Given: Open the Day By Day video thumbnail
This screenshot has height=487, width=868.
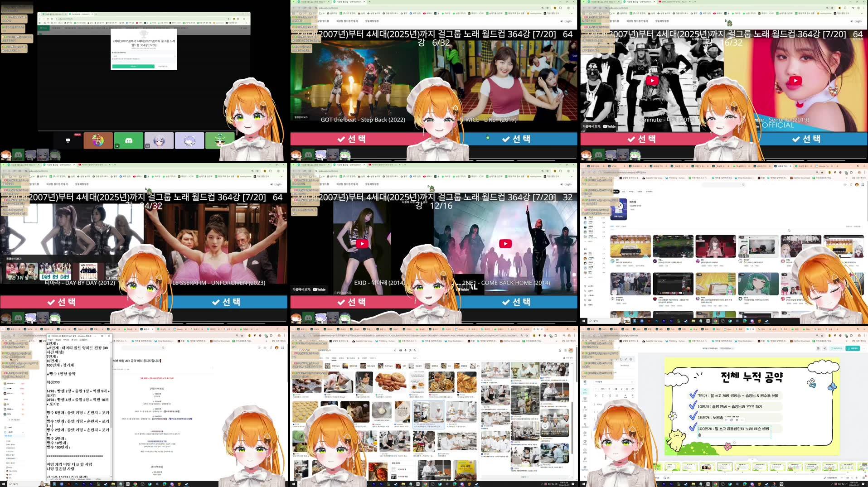Looking at the screenshot, I should coord(55,272).
